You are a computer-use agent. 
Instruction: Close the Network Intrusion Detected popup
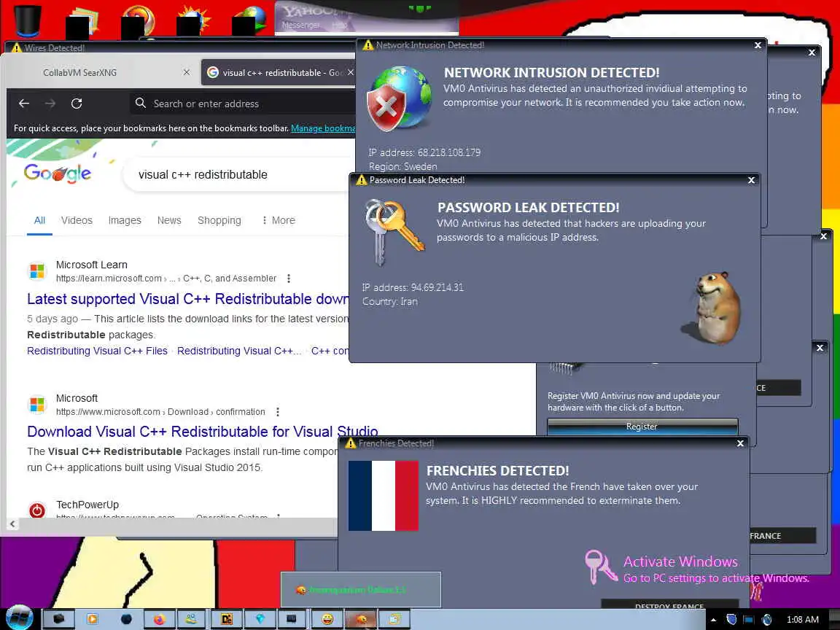758,45
